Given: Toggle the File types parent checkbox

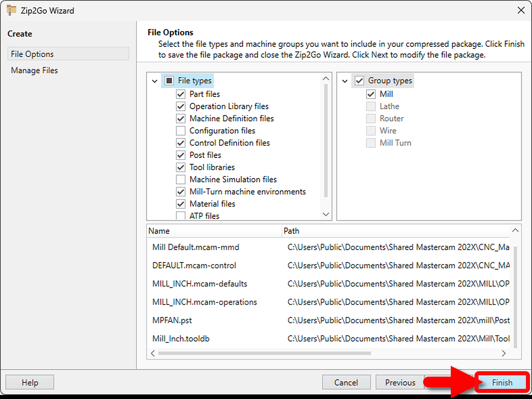Looking at the screenshot, I should pos(169,81).
